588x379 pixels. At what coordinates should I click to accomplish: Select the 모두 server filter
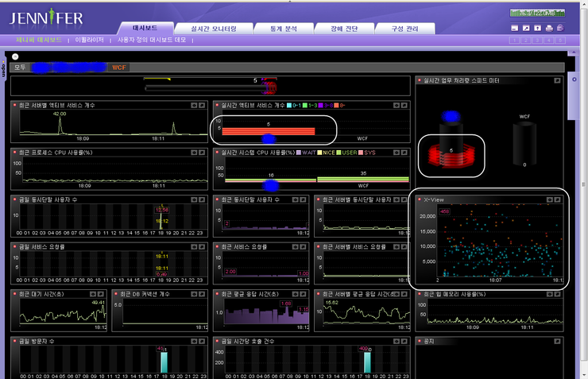click(20, 68)
